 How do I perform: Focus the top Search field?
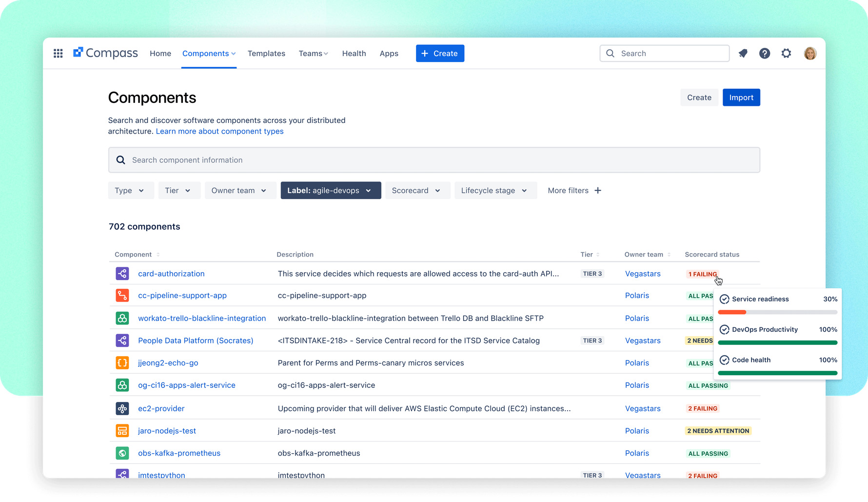(664, 53)
